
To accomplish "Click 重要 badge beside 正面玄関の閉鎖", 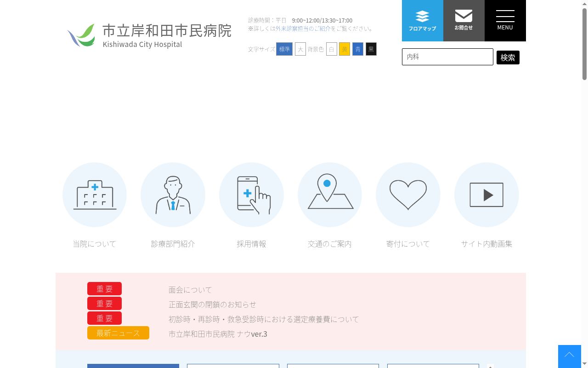I will (x=104, y=304).
